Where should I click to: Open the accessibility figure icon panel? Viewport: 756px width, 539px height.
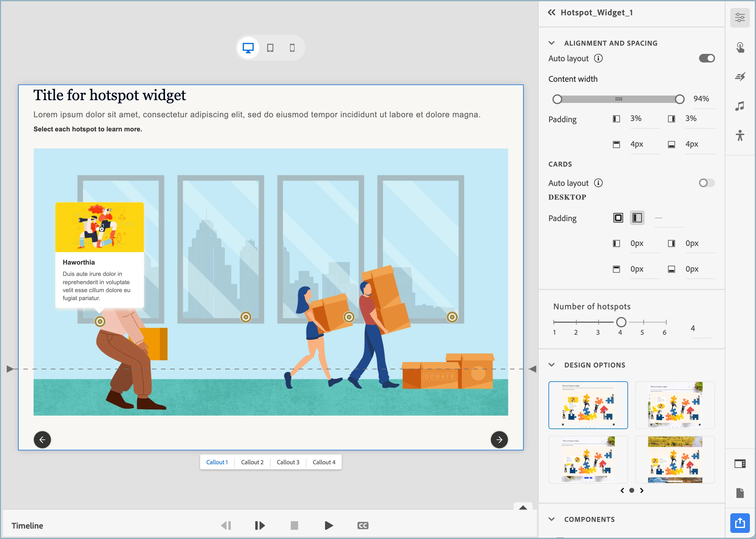(x=740, y=135)
